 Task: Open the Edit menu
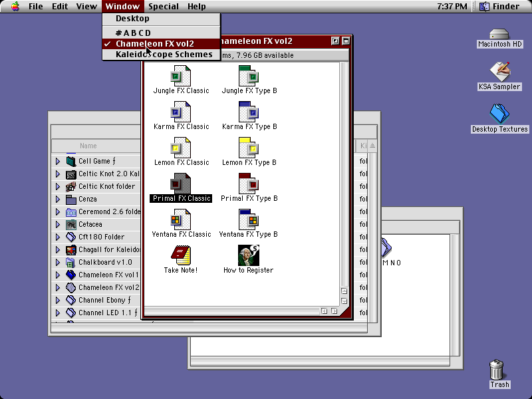click(x=60, y=7)
